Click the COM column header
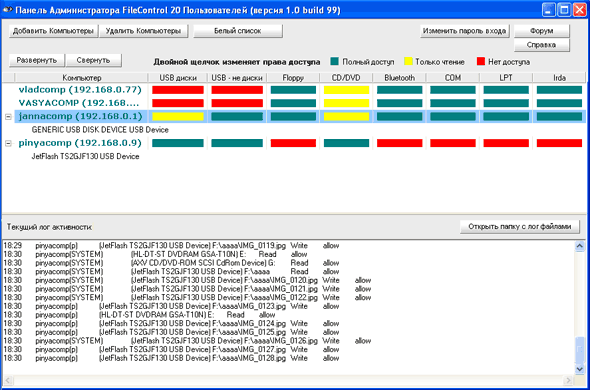 click(x=453, y=78)
